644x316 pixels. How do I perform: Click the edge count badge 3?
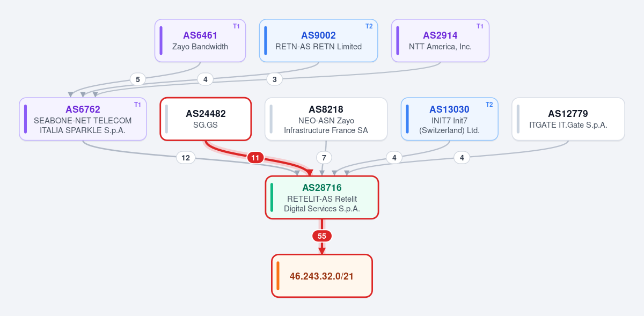click(274, 79)
